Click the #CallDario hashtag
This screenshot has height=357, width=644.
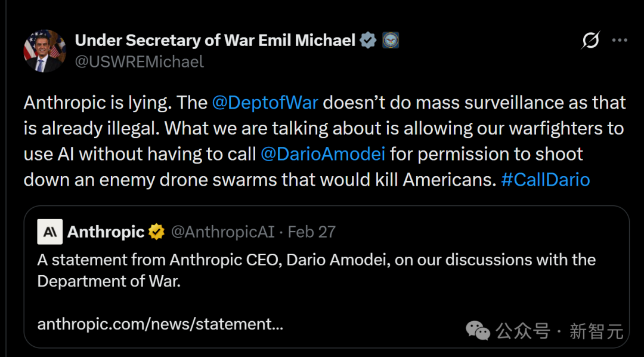click(546, 180)
